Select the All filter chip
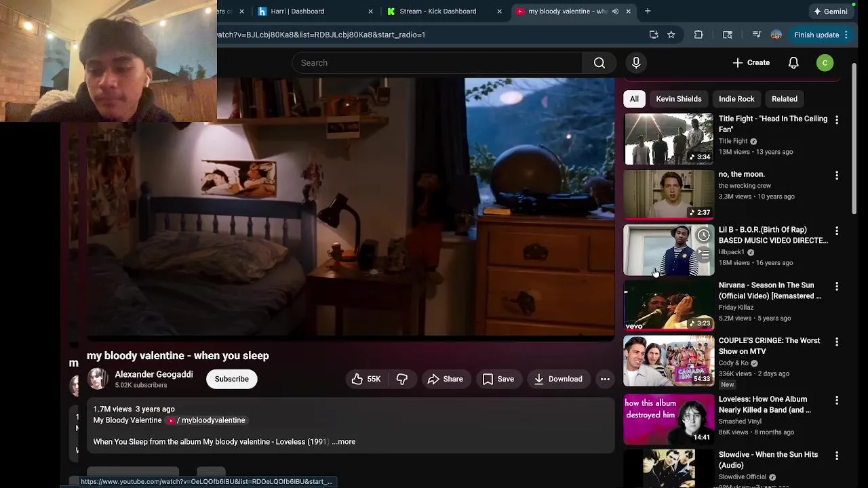The image size is (868, 488). (634, 99)
